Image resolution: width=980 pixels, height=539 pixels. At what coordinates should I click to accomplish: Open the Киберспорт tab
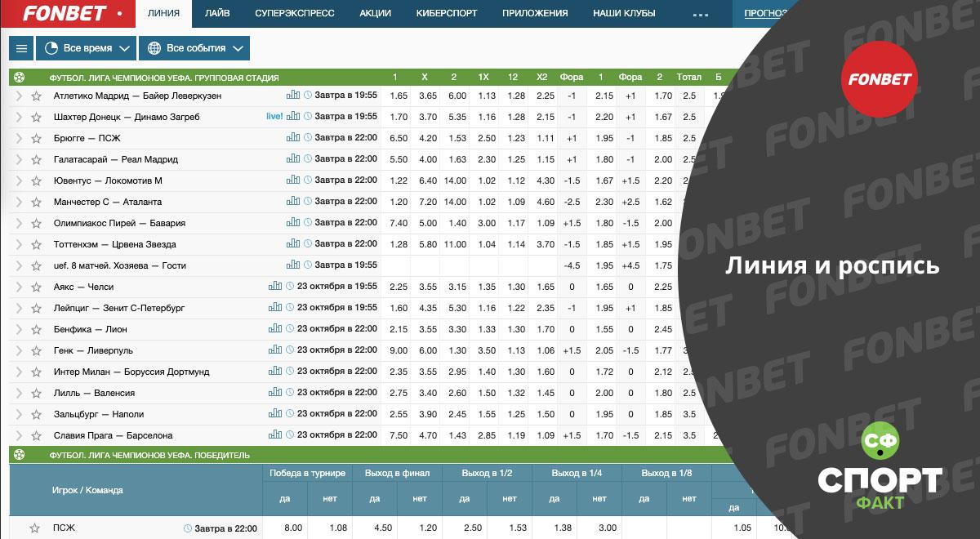[447, 14]
